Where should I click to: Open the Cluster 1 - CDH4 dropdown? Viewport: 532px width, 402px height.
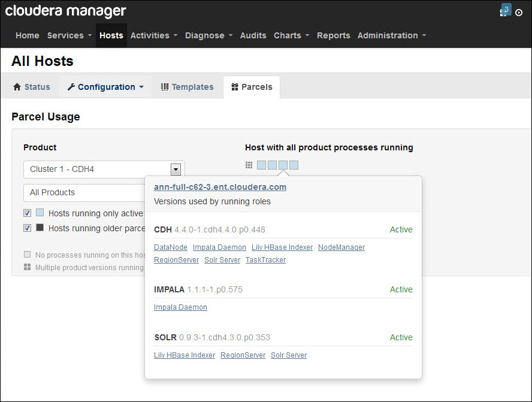pyautogui.click(x=104, y=170)
